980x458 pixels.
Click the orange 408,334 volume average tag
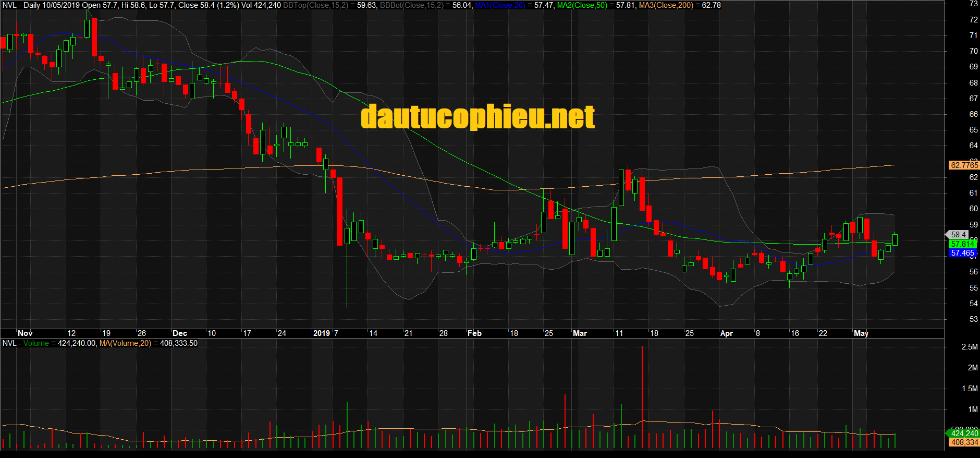tap(964, 442)
